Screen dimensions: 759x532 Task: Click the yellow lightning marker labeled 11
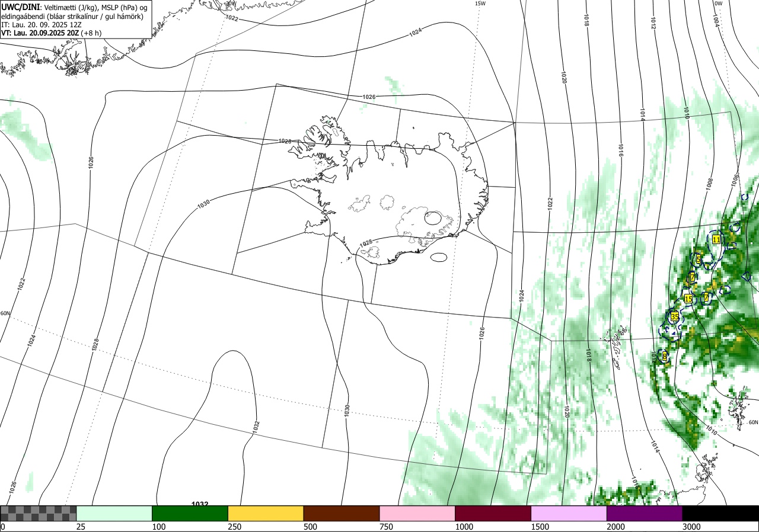click(716, 239)
